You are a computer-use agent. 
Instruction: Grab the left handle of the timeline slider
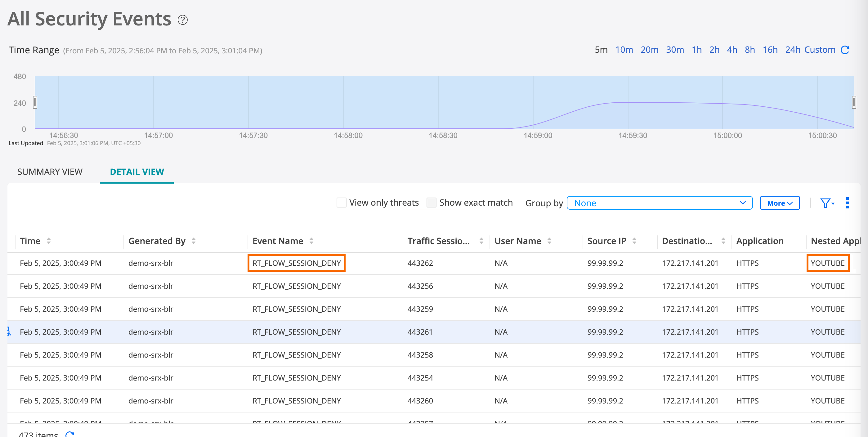[x=35, y=102]
